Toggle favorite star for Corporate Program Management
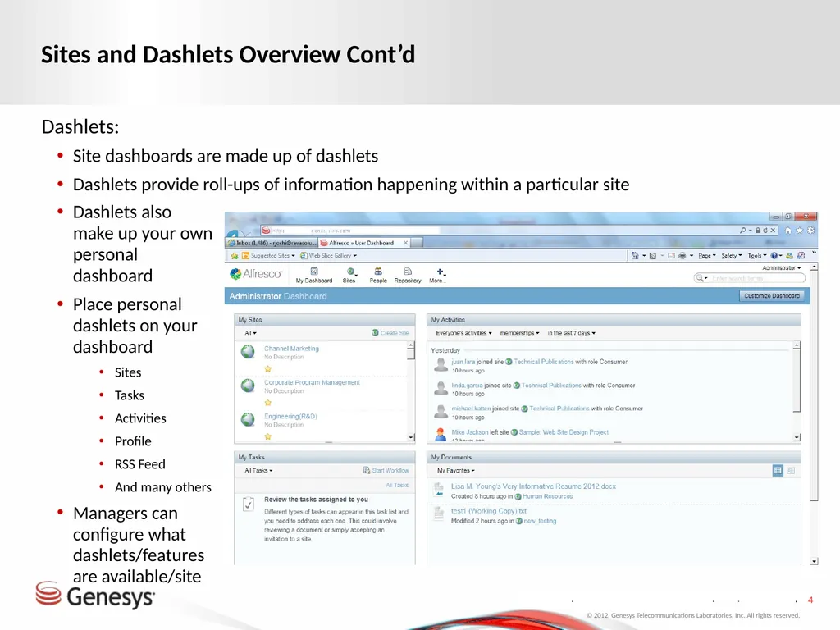The image size is (840, 630). click(x=268, y=402)
